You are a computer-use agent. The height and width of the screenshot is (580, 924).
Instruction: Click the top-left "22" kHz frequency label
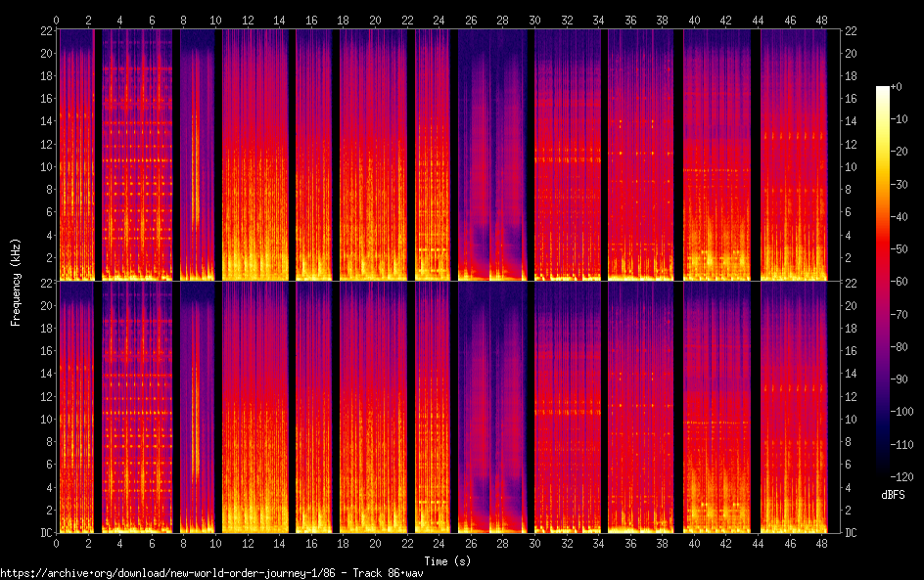click(x=45, y=30)
